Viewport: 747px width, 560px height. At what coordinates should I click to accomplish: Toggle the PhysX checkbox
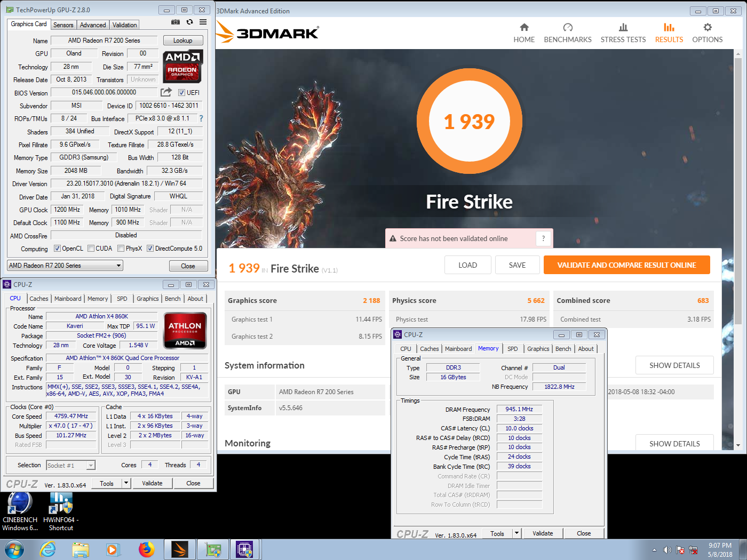click(121, 249)
